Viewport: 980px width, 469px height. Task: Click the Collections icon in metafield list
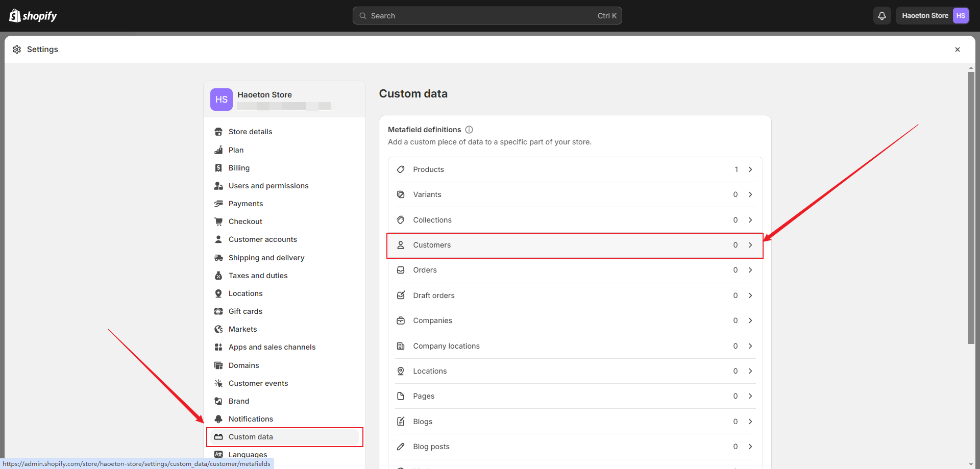401,220
